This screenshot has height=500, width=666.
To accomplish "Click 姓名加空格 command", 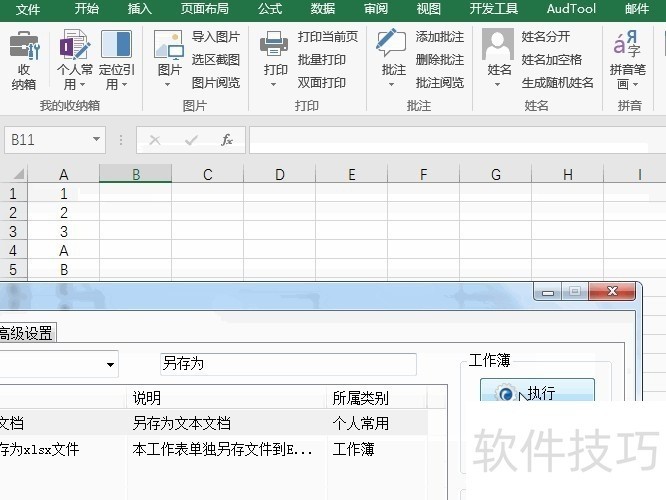I will (x=551, y=59).
